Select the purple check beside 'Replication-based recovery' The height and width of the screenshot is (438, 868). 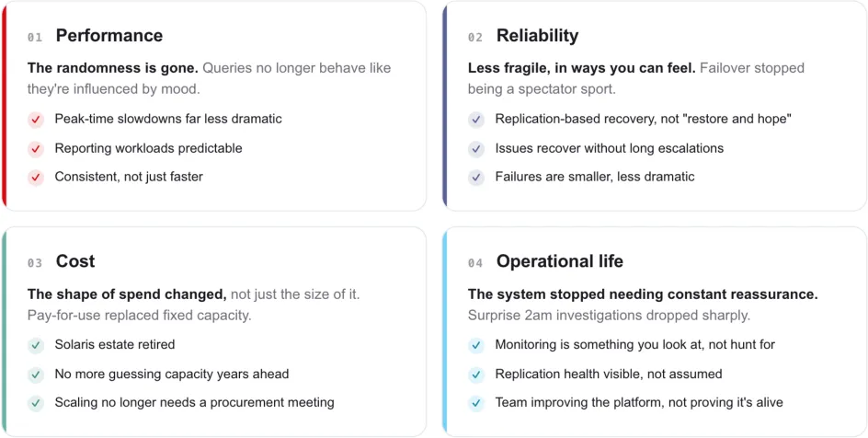pos(476,120)
